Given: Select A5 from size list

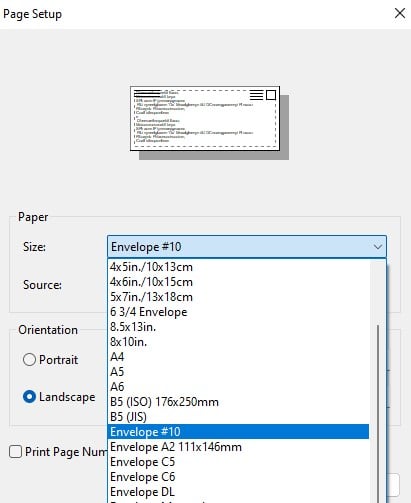Looking at the screenshot, I should click(238, 372).
